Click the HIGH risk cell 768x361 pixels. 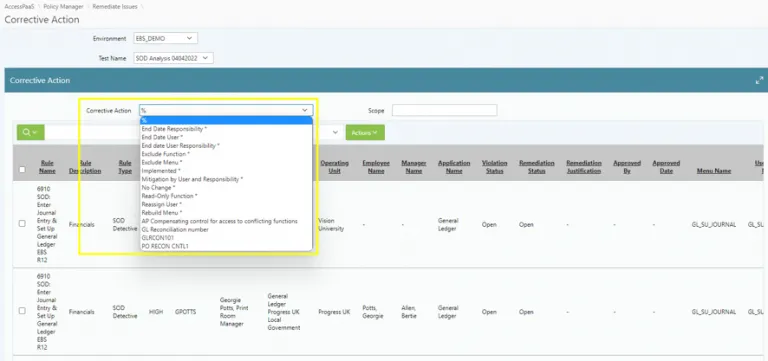(x=156, y=312)
